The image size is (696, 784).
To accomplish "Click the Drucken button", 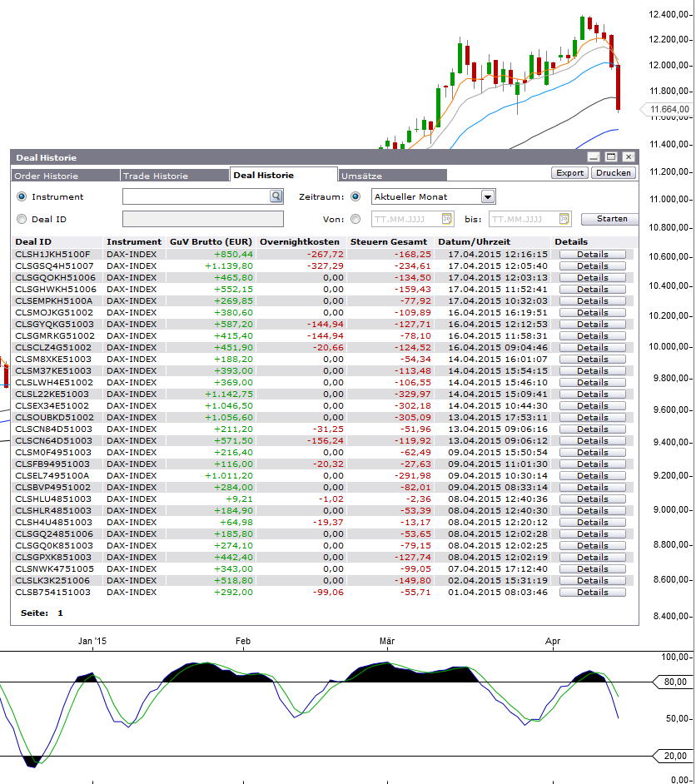I will [614, 172].
